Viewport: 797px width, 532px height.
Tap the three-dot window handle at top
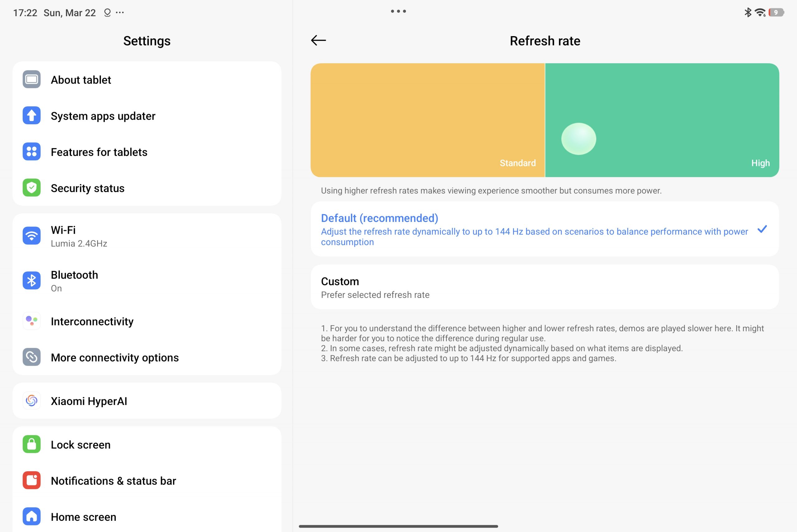398,11
